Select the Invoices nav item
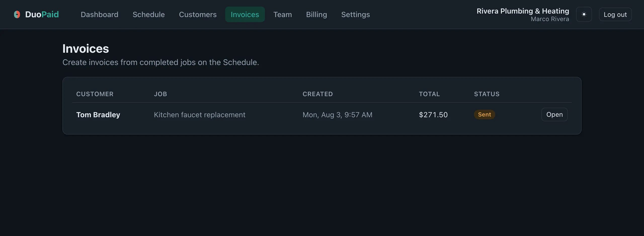This screenshot has width=644, height=236. click(x=245, y=14)
